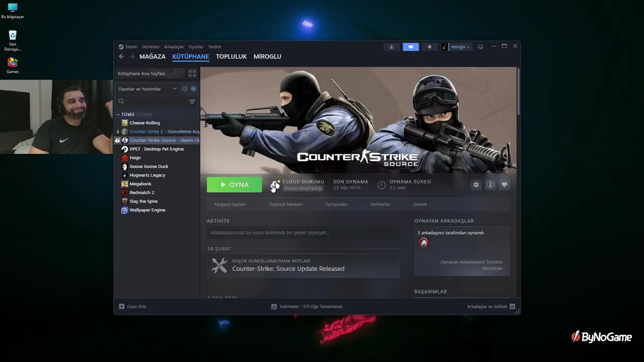644x362 pixels.
Task: Click Oyun Ekle at bottom left
Action: point(133,307)
